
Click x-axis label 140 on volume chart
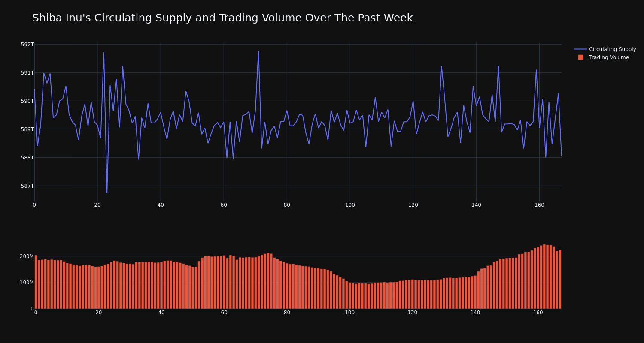[x=475, y=313]
